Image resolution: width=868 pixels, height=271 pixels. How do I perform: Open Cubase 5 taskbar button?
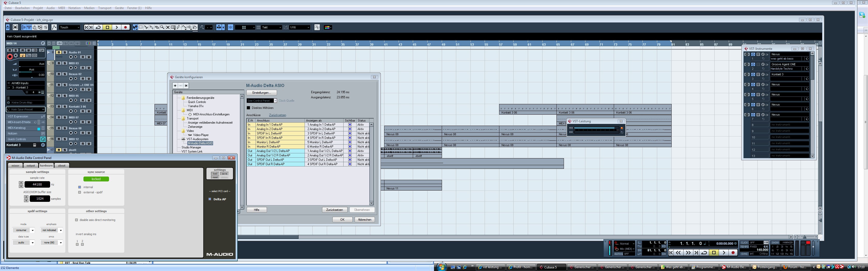point(551,267)
